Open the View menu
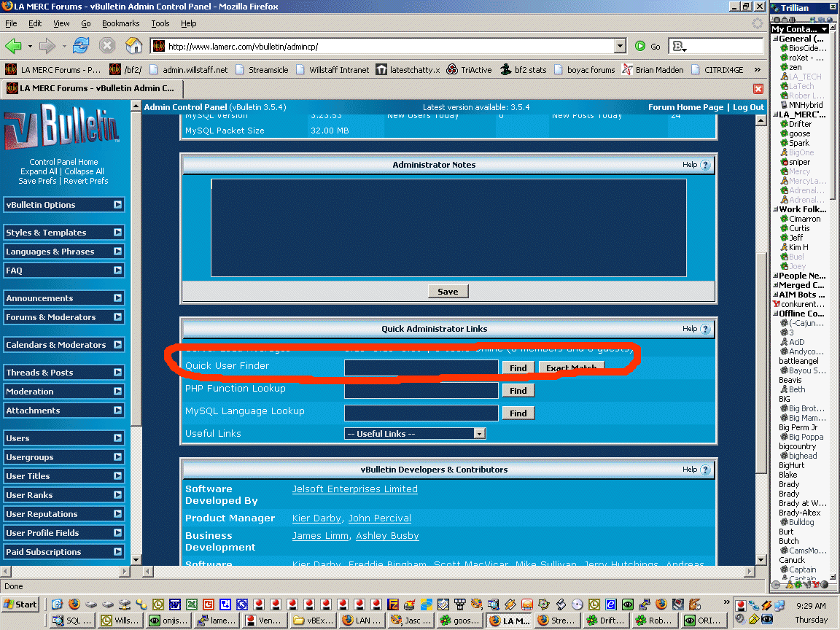This screenshot has width=840, height=630. coord(61,23)
